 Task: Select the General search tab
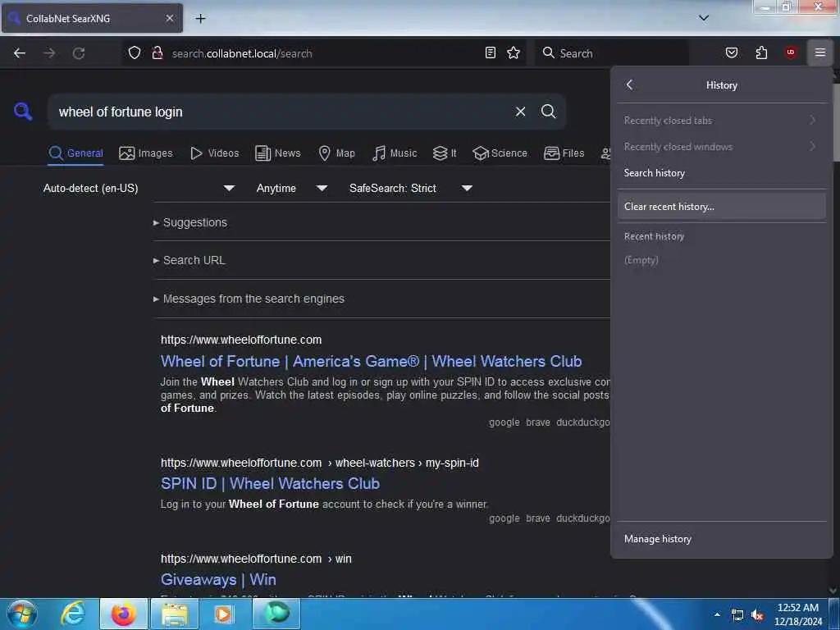tap(75, 153)
